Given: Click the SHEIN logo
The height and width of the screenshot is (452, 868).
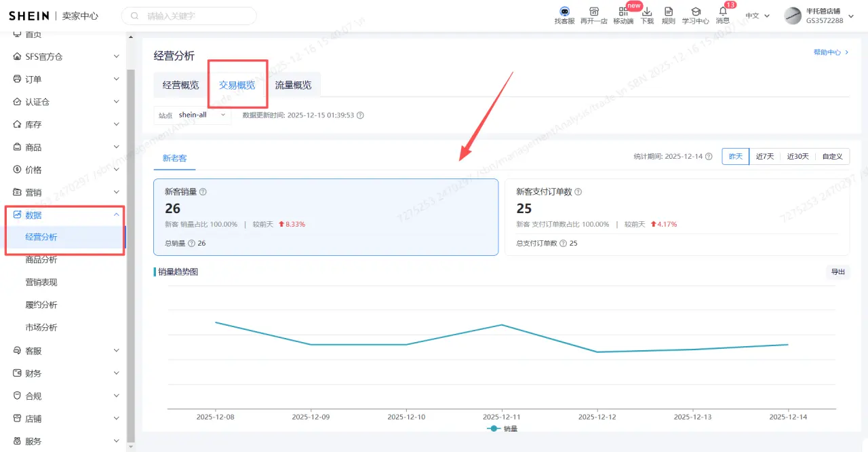Looking at the screenshot, I should pos(28,16).
